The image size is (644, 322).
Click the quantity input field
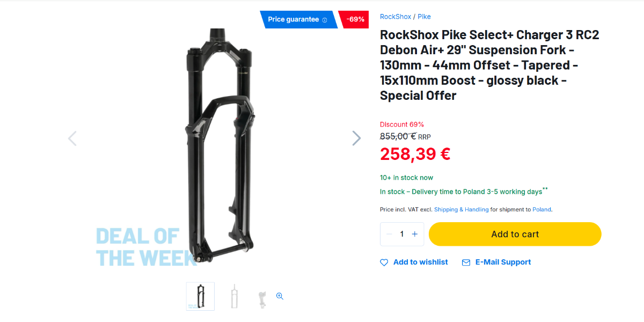(x=402, y=234)
